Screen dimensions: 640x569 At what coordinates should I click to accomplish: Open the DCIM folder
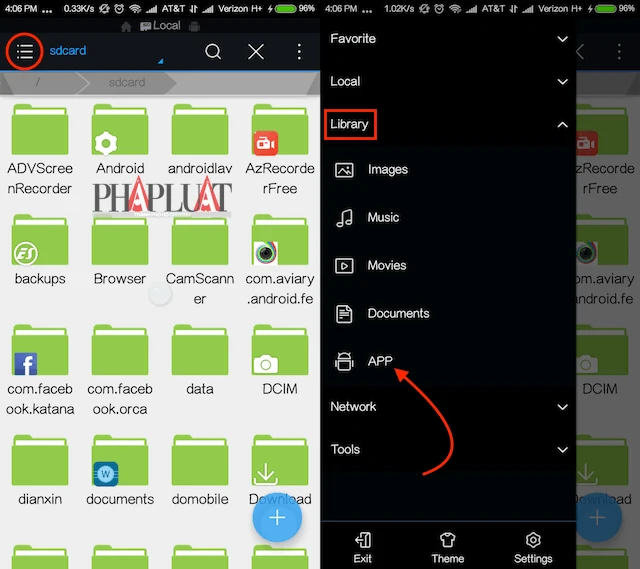265,357
